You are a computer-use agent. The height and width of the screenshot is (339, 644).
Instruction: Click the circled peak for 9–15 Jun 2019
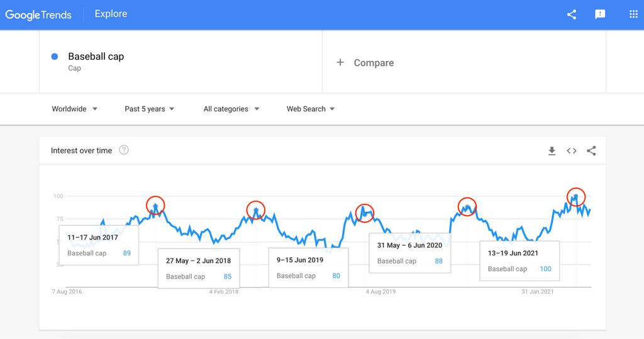coord(365,213)
